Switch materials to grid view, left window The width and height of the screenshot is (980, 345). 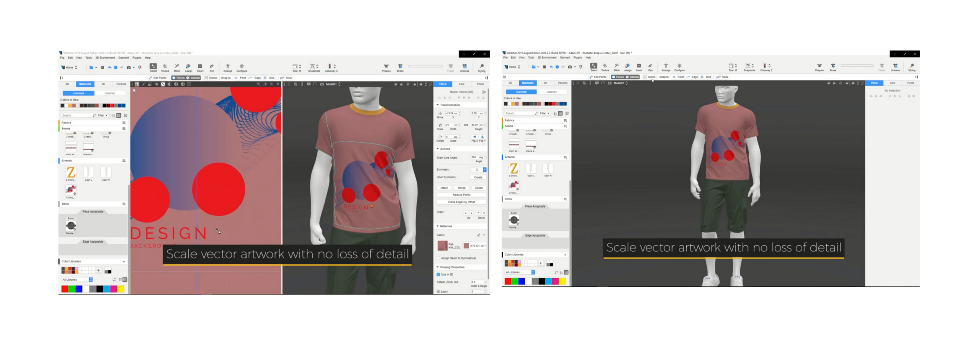click(x=119, y=115)
